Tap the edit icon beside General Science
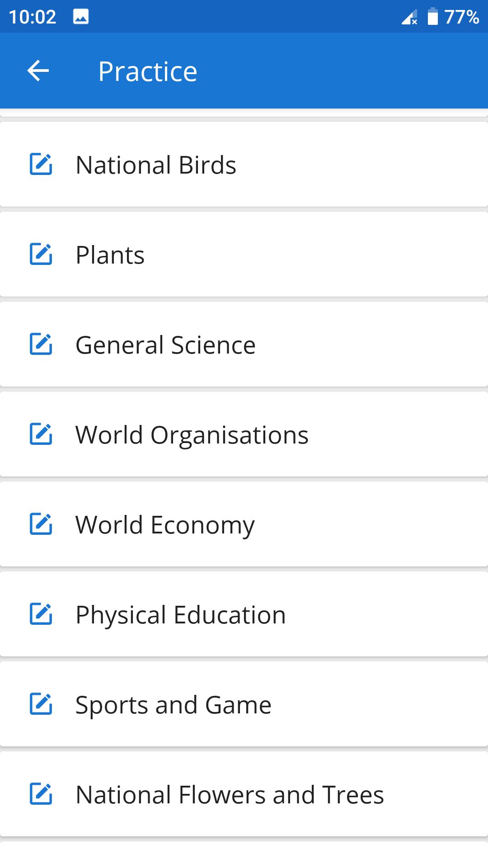The height and width of the screenshot is (868, 488). click(x=41, y=344)
